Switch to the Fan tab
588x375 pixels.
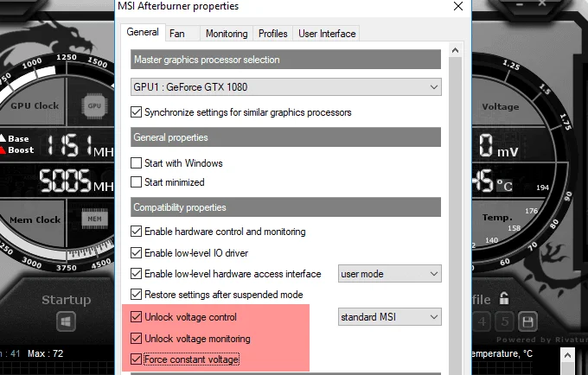coord(177,34)
